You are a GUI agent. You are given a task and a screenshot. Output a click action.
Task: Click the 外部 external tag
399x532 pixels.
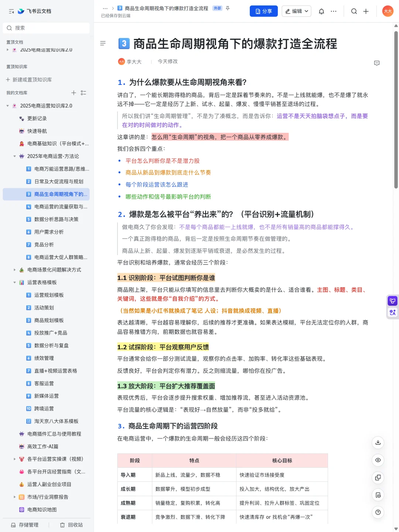[217, 8]
